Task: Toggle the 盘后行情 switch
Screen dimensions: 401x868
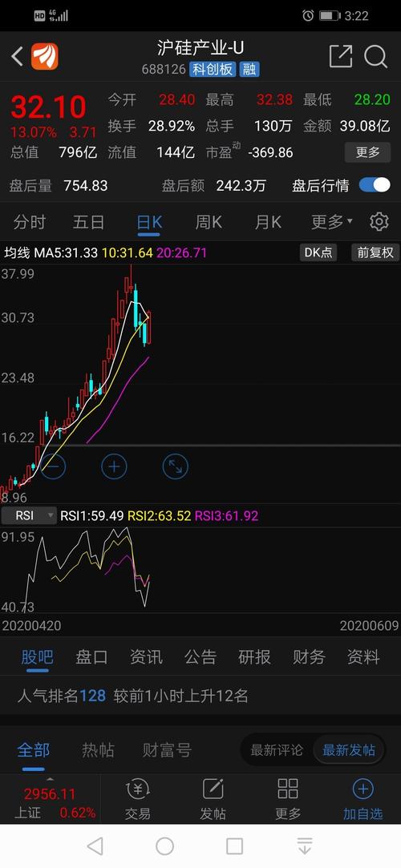Action: 375,185
